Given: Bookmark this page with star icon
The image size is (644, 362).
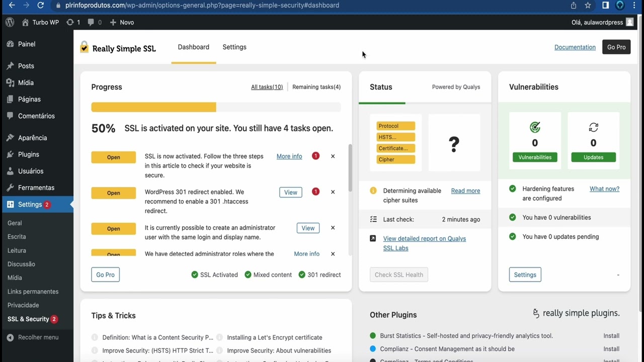Looking at the screenshot, I should 588,6.
